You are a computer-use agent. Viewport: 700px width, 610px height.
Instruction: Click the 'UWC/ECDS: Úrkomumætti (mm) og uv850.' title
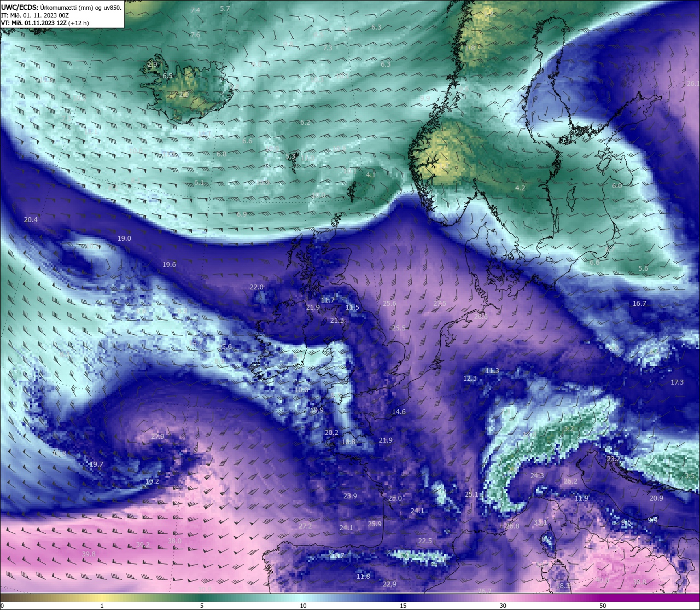[61, 7]
